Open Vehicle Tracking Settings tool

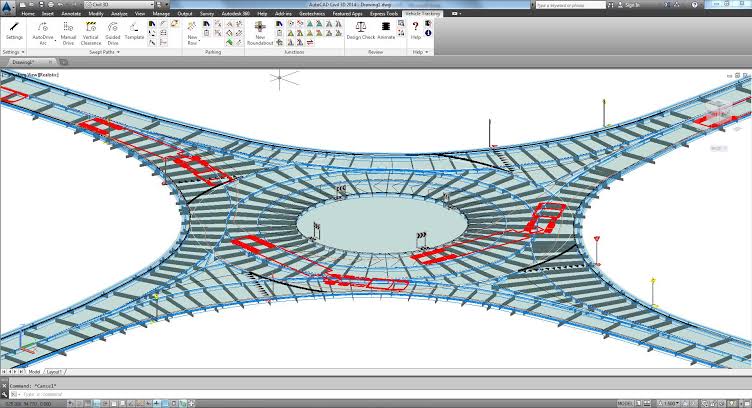tap(14, 31)
